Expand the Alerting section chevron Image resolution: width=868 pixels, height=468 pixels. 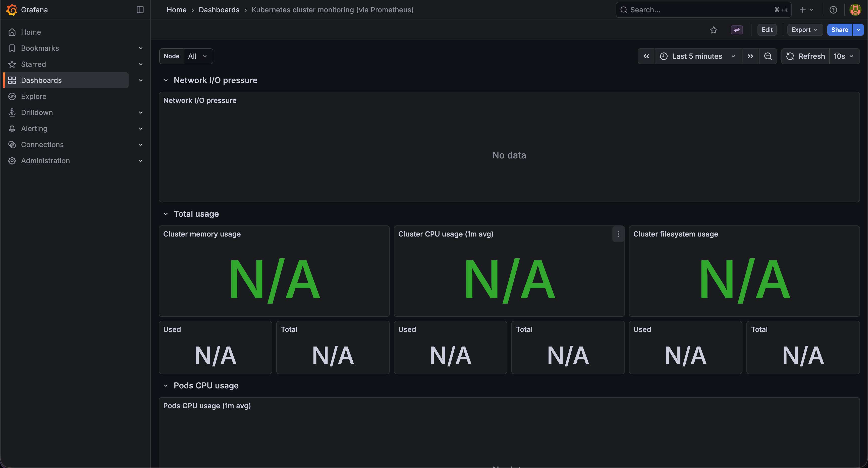point(141,128)
